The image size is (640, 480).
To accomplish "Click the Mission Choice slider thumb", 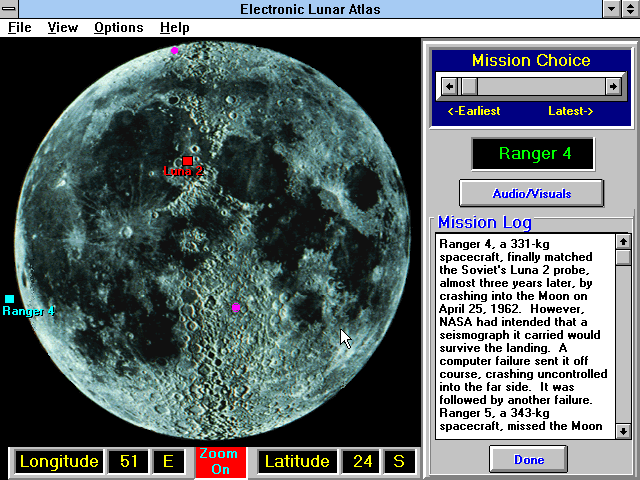I will [469, 86].
